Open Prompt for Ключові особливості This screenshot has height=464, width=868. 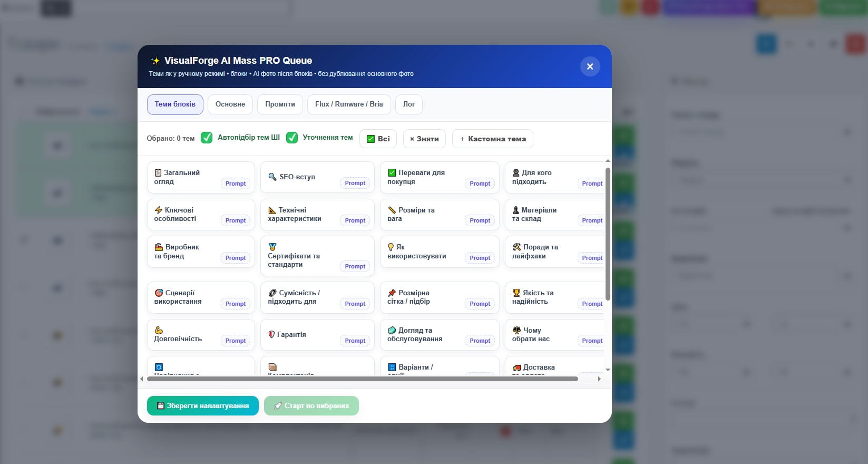click(236, 220)
